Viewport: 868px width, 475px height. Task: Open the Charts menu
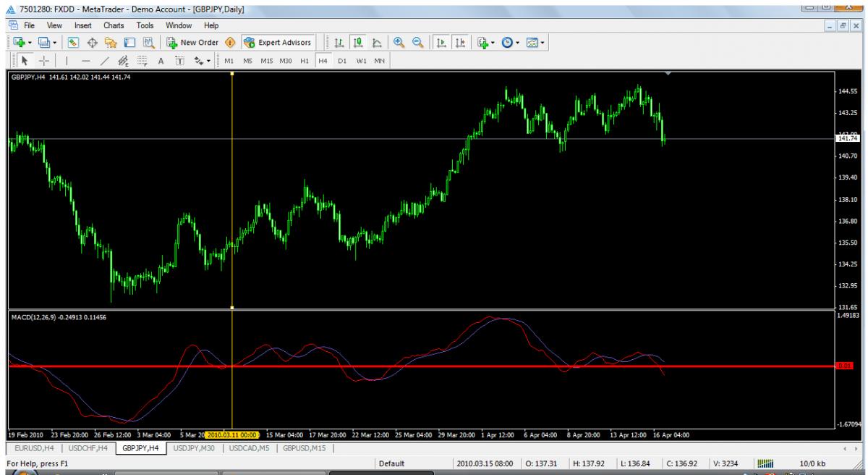point(114,25)
